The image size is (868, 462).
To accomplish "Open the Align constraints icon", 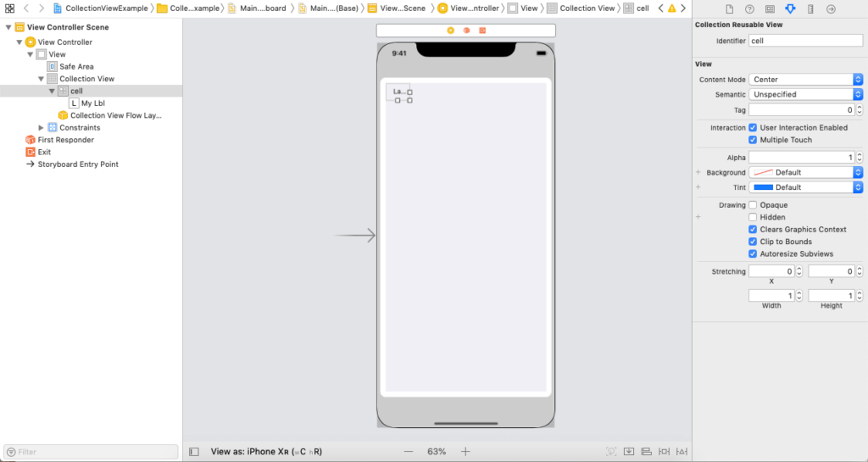I will tap(646, 452).
